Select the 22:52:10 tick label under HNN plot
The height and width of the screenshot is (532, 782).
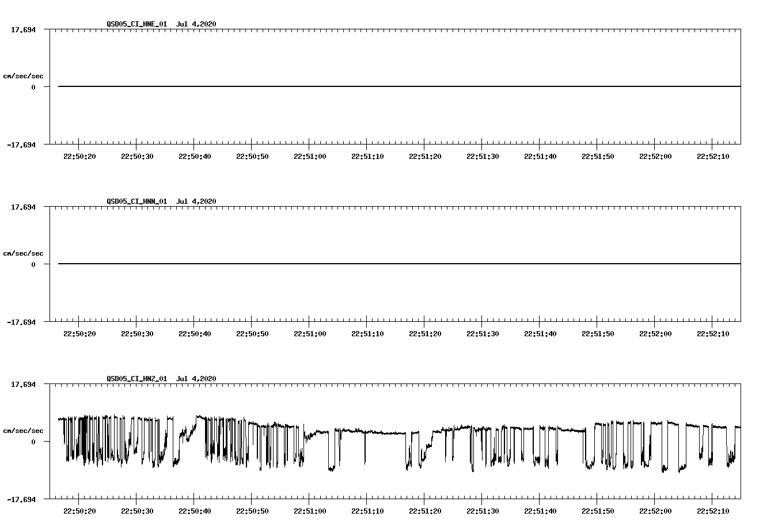tap(713, 334)
